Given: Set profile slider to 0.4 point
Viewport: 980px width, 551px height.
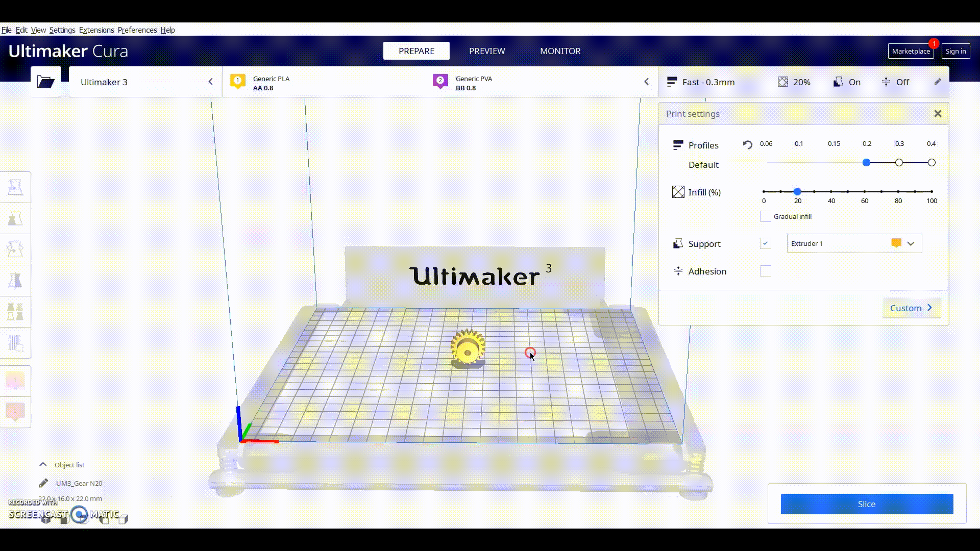Looking at the screenshot, I should (x=932, y=162).
